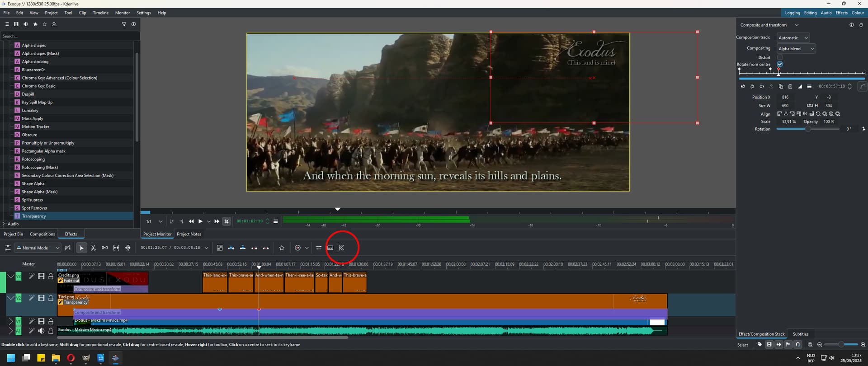The image size is (868, 366).
Task: Toggle lock on track V3
Action: (51, 276)
